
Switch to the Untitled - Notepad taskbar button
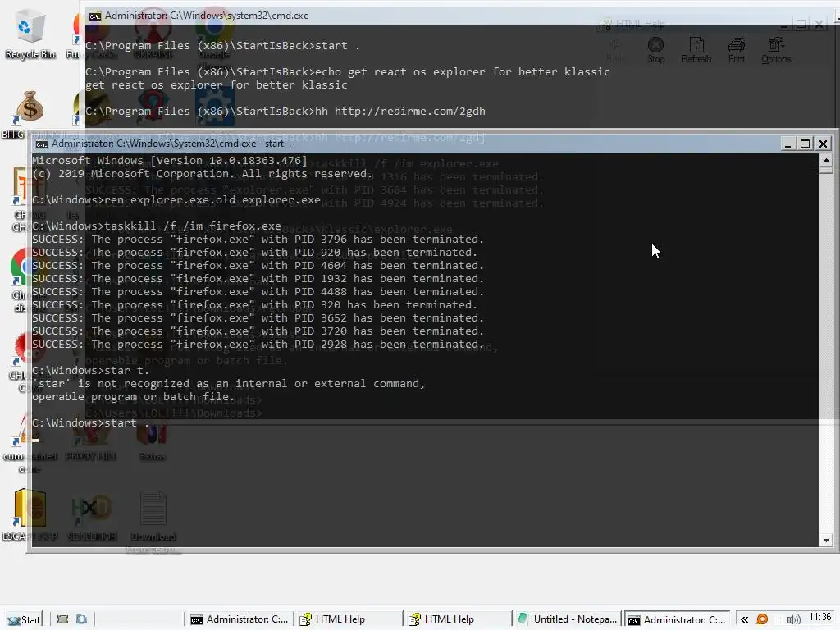coord(567,619)
